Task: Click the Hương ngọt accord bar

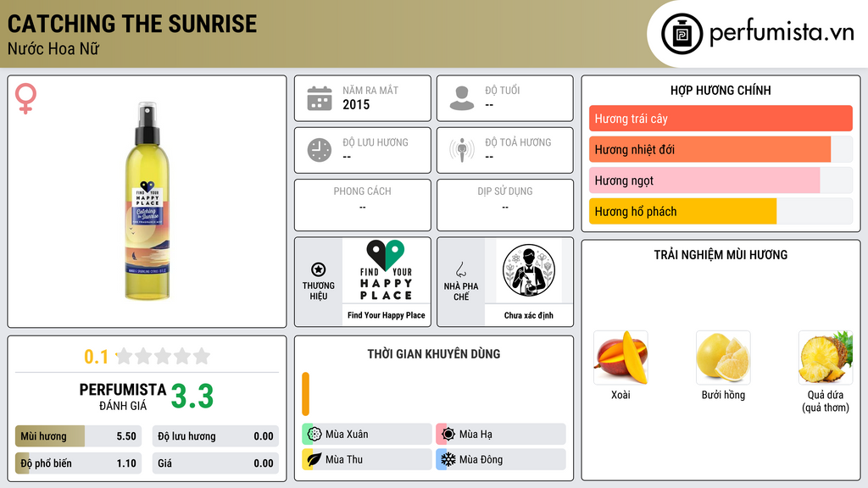Action: coord(721,180)
